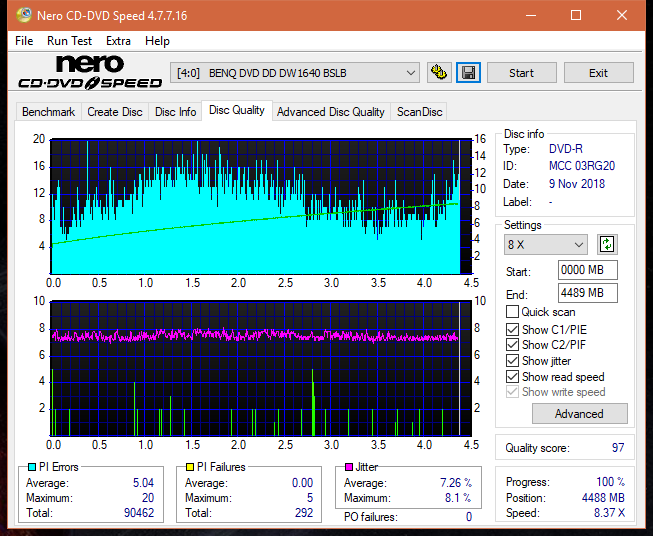Click the PO failures value 0

(469, 517)
